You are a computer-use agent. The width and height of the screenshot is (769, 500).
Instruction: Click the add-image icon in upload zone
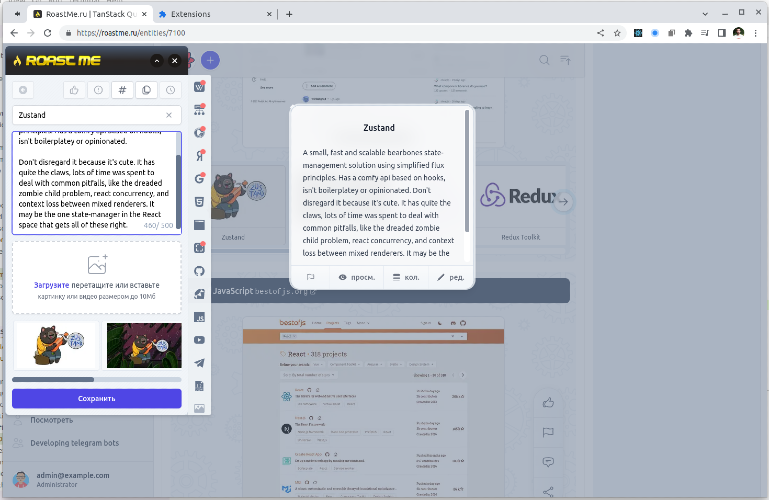click(x=98, y=264)
